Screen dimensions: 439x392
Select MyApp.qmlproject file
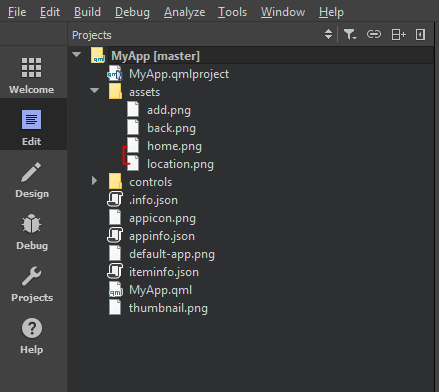pyautogui.click(x=179, y=74)
